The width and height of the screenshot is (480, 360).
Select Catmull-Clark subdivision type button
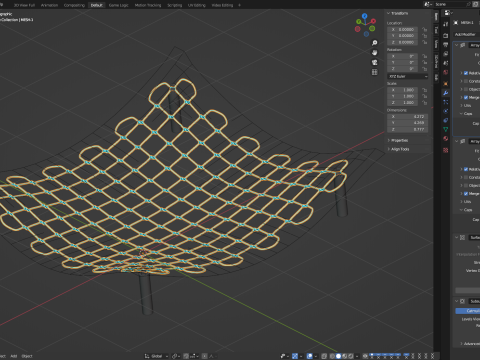pyautogui.click(x=468, y=311)
